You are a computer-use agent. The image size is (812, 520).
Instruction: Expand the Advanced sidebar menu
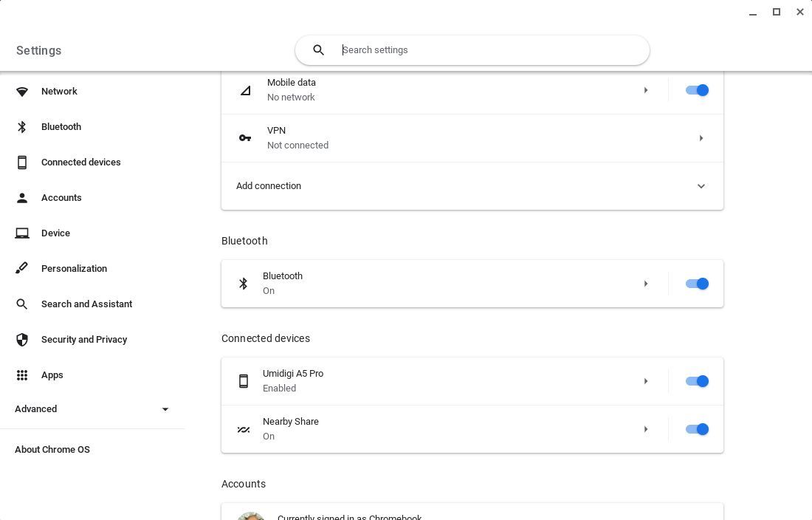[x=165, y=408]
